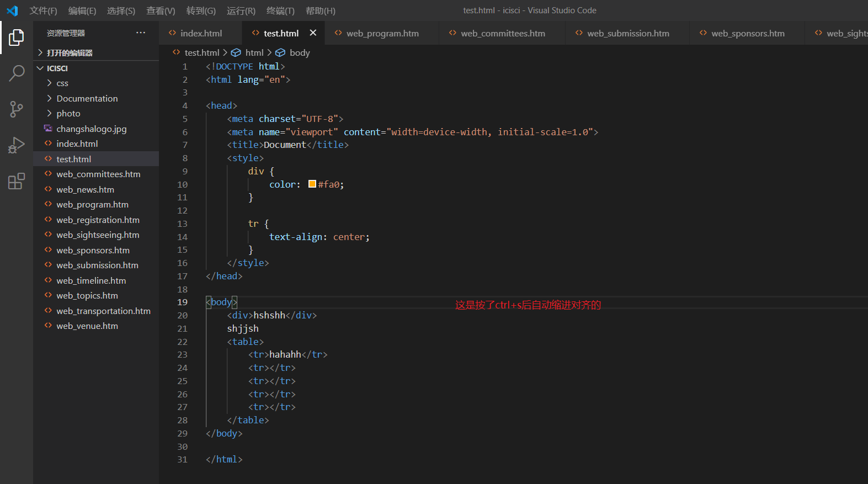Open web_registration.htm in the file tree

coord(96,220)
